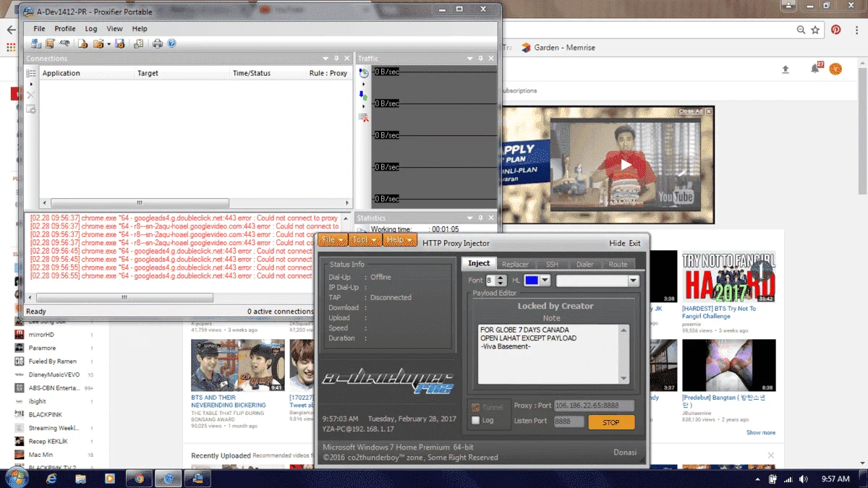Click the blue download arrow icon in Traffic panel
Screen dimensions: 868x488
(x=363, y=95)
